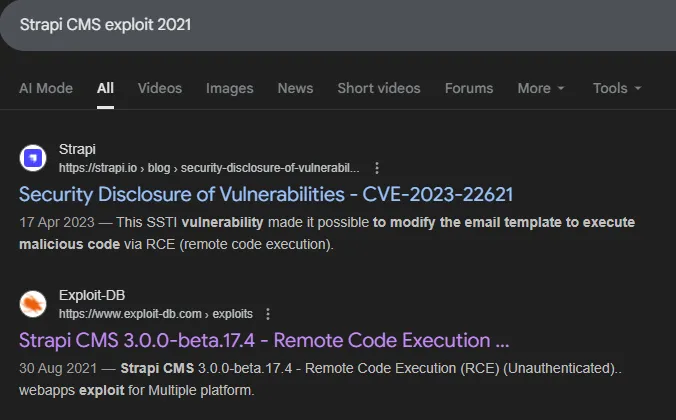
Task: Expand the More search filters dropdown
Action: pyautogui.click(x=541, y=88)
